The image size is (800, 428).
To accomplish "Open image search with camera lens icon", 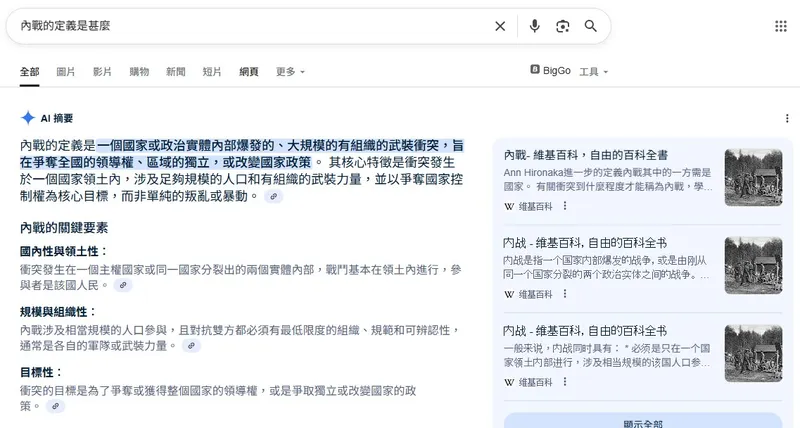I will point(562,26).
